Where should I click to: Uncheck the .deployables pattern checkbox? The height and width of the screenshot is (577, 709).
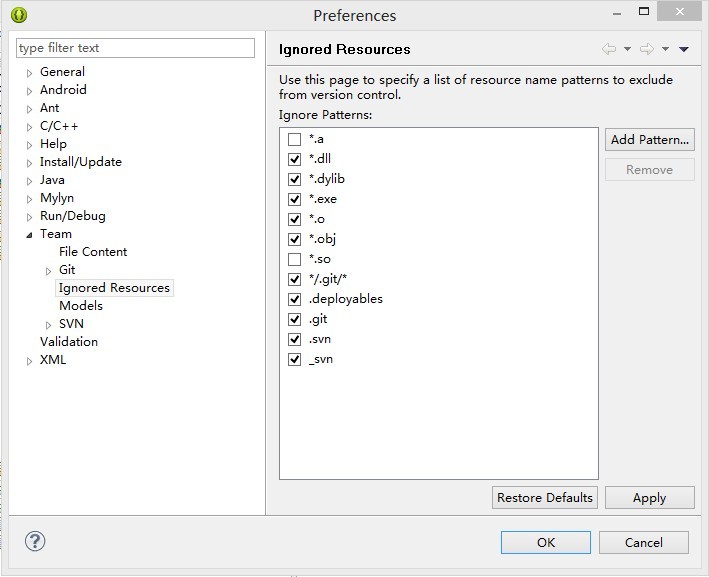point(294,299)
